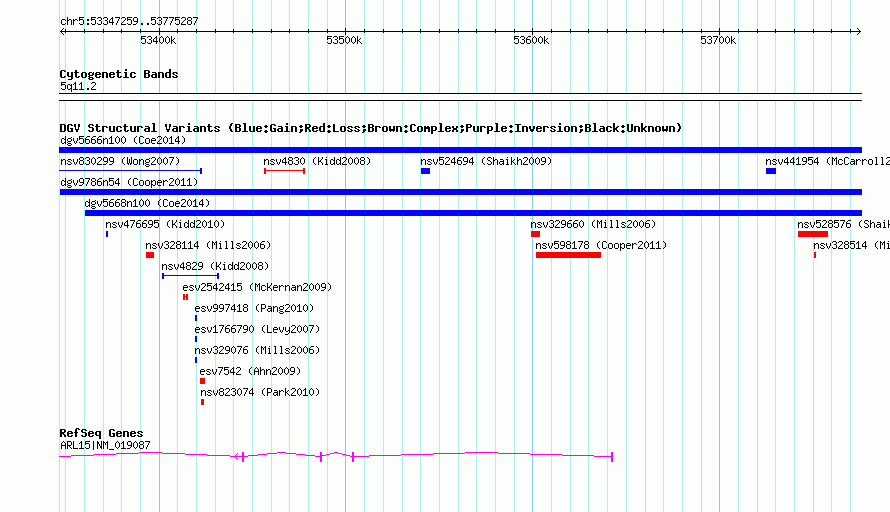Click the ruler's right-end arrowhead
This screenshot has height=512, width=890.
pos(859,31)
